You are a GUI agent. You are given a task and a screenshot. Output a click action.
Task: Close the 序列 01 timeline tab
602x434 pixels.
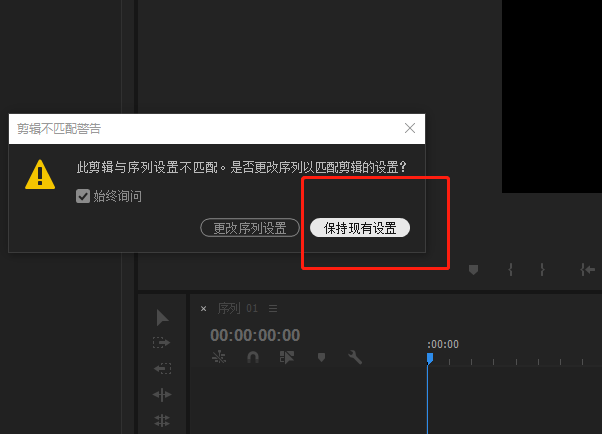[x=204, y=308]
